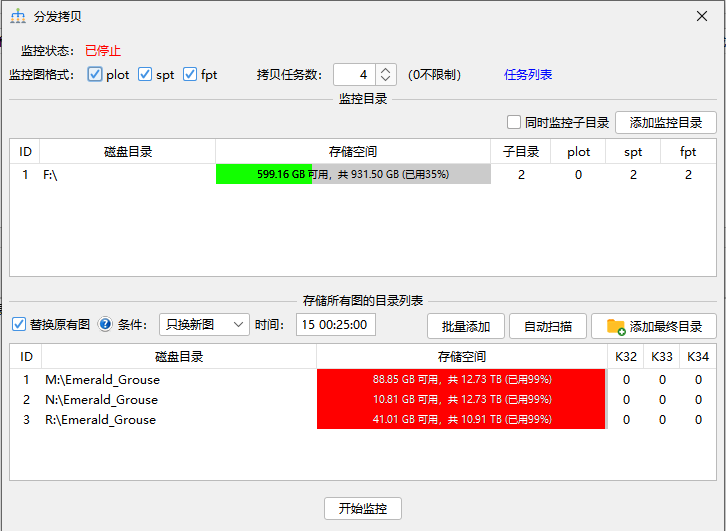Image resolution: width=726 pixels, height=531 pixels.
Task: Click the 自动扫描 button
Action: pos(547,326)
